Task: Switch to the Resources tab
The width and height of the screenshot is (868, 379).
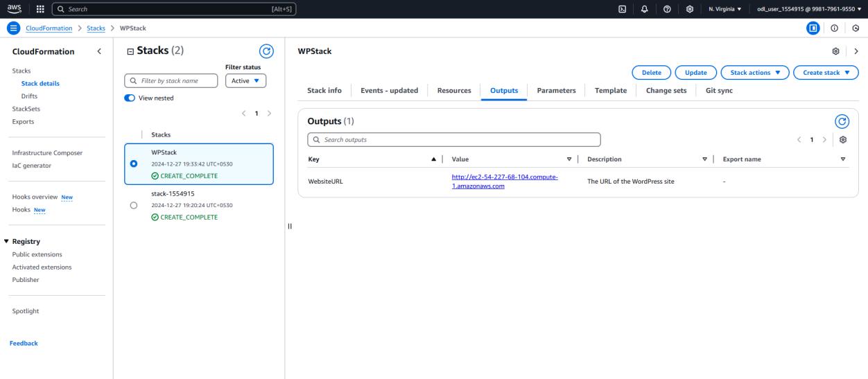Action: pyautogui.click(x=454, y=91)
